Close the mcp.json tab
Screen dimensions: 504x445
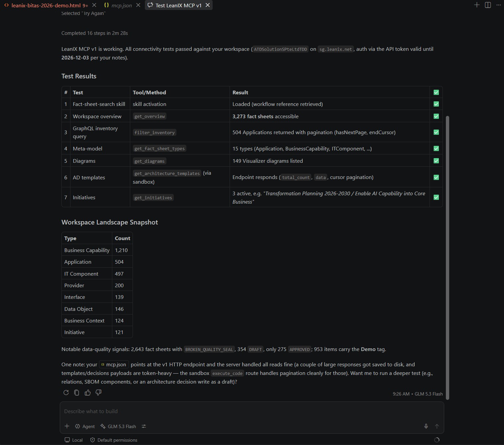tap(138, 5)
